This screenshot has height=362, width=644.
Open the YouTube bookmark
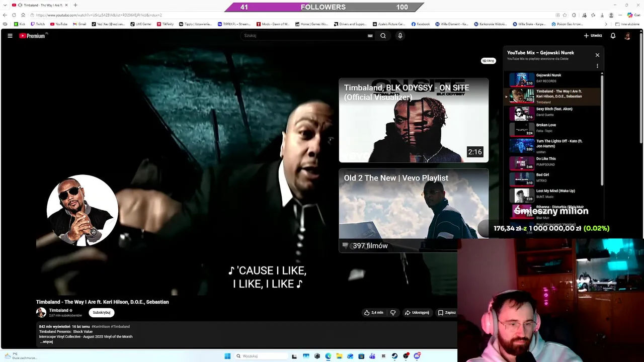pyautogui.click(x=59, y=24)
